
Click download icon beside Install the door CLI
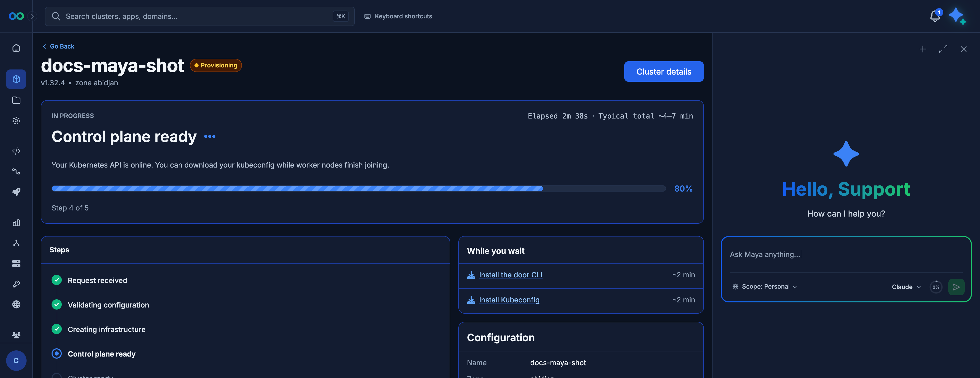tap(471, 275)
